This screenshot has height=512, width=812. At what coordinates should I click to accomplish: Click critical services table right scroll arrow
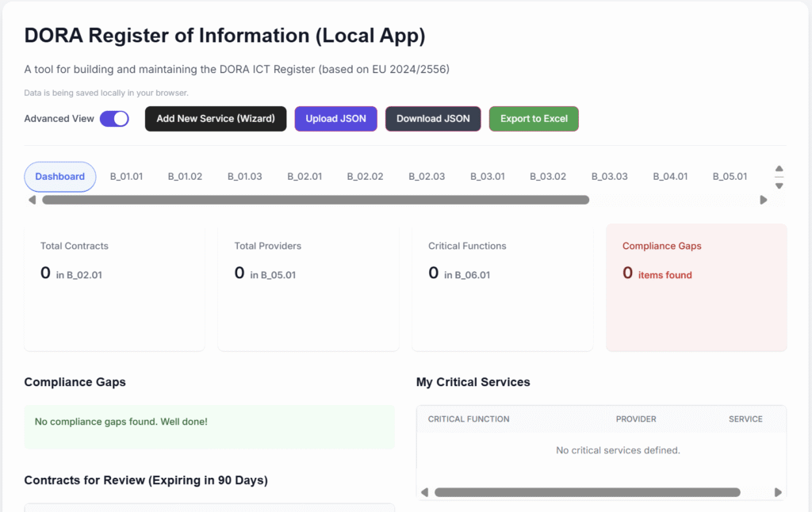click(x=778, y=492)
